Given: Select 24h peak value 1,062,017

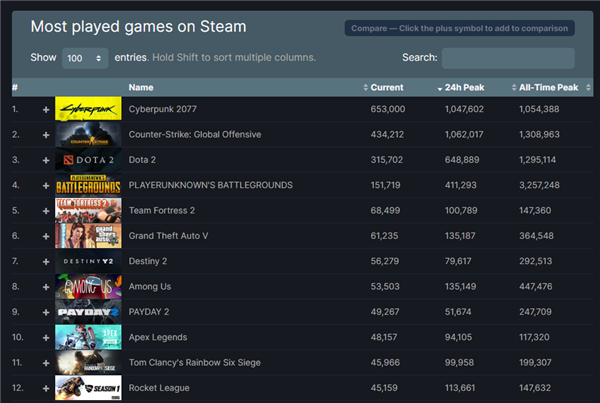Looking at the screenshot, I should (464, 134).
